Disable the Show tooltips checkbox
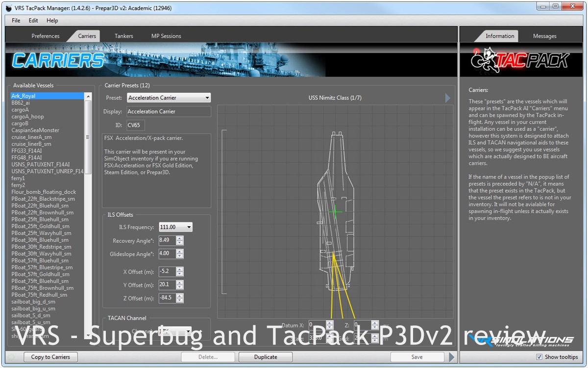The height and width of the screenshot is (368, 588). (539, 357)
